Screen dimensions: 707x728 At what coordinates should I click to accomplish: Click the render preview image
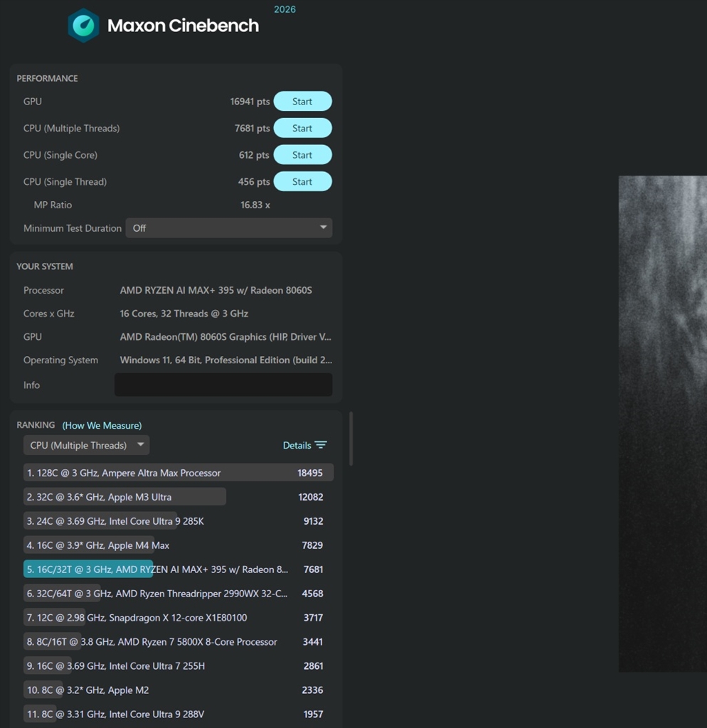coord(662,424)
